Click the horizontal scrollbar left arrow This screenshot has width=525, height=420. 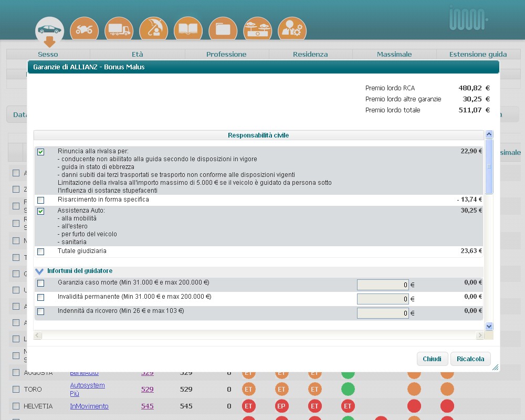[37, 335]
